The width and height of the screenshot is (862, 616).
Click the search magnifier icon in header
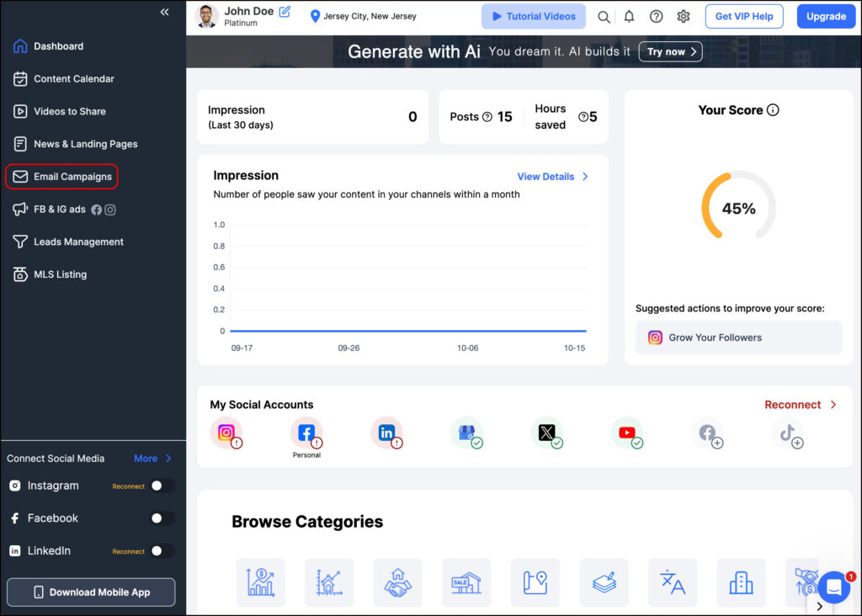tap(604, 17)
